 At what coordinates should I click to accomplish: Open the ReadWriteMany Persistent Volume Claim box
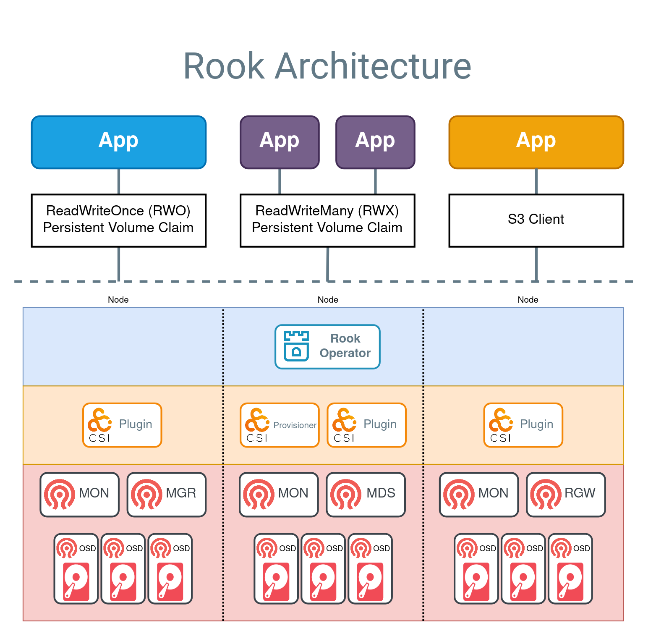tap(328, 220)
